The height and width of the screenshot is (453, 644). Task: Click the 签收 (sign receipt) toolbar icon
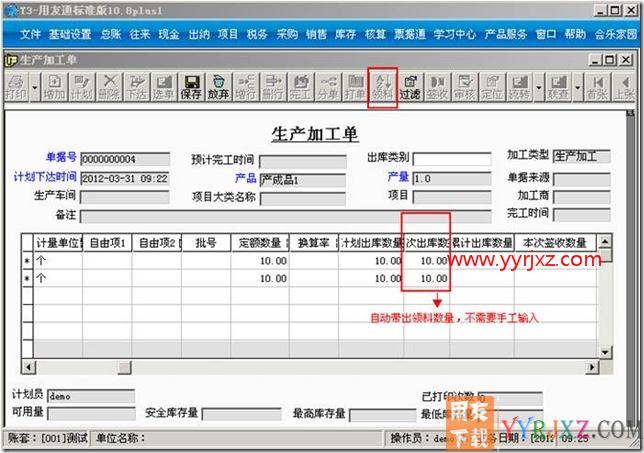coord(437,87)
